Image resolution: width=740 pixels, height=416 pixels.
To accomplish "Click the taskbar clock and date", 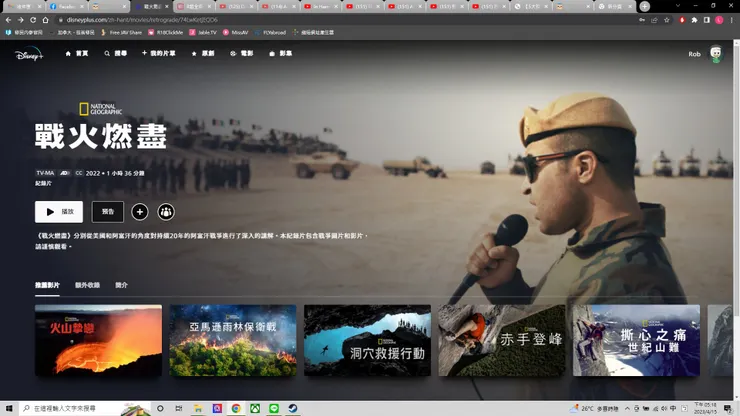I will [706, 408].
